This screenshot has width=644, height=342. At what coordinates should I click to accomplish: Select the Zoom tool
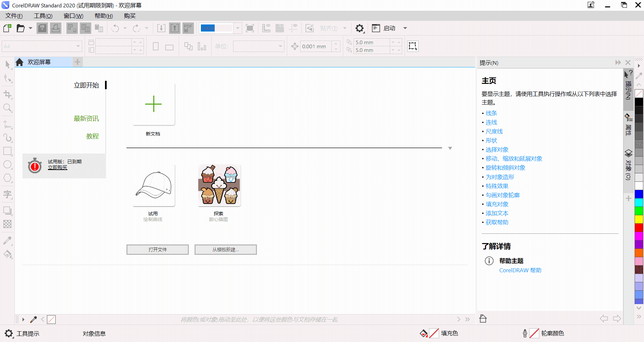click(x=7, y=108)
